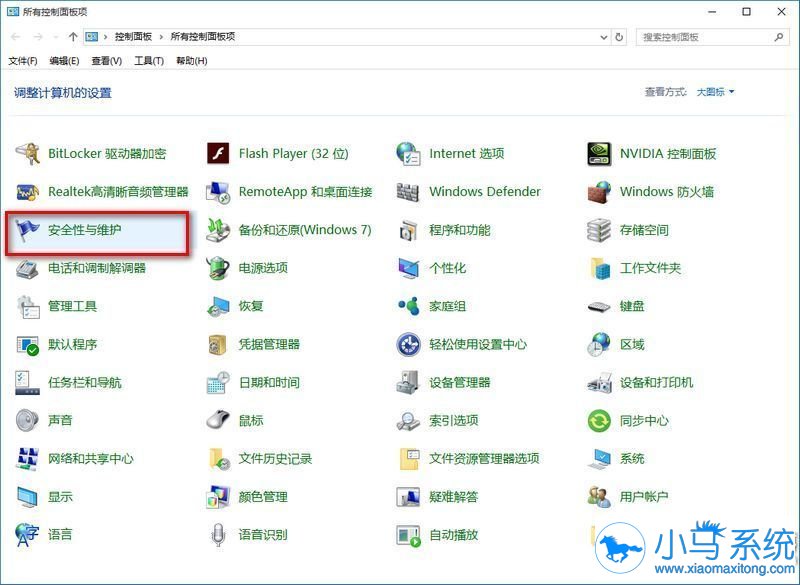Open 语言 icon
Image resolution: width=800 pixels, height=585 pixels.
[28, 535]
